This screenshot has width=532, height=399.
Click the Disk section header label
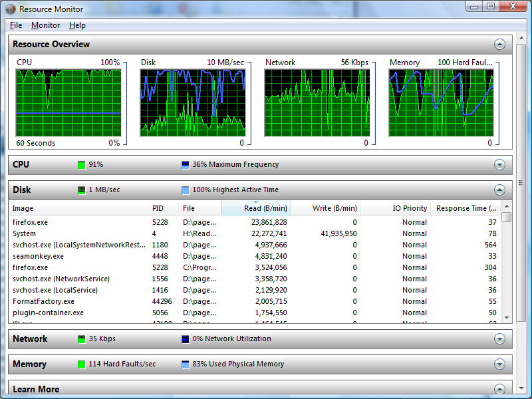22,190
